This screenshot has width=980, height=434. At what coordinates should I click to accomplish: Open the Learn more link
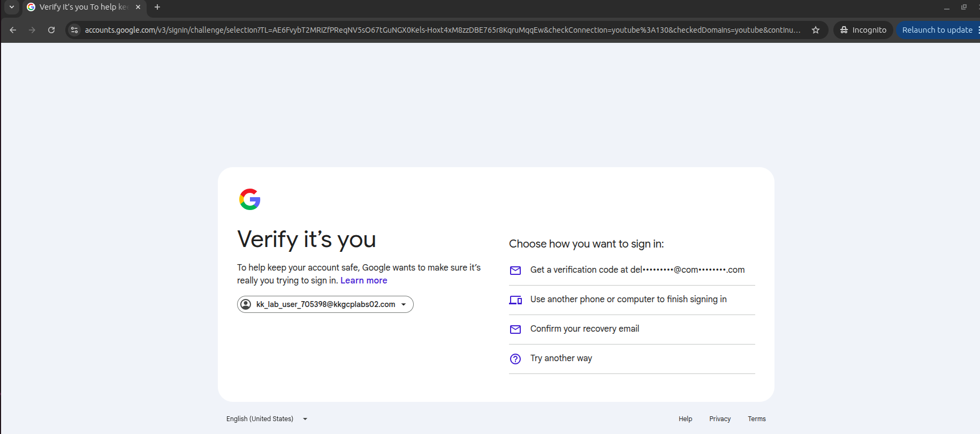(x=364, y=280)
